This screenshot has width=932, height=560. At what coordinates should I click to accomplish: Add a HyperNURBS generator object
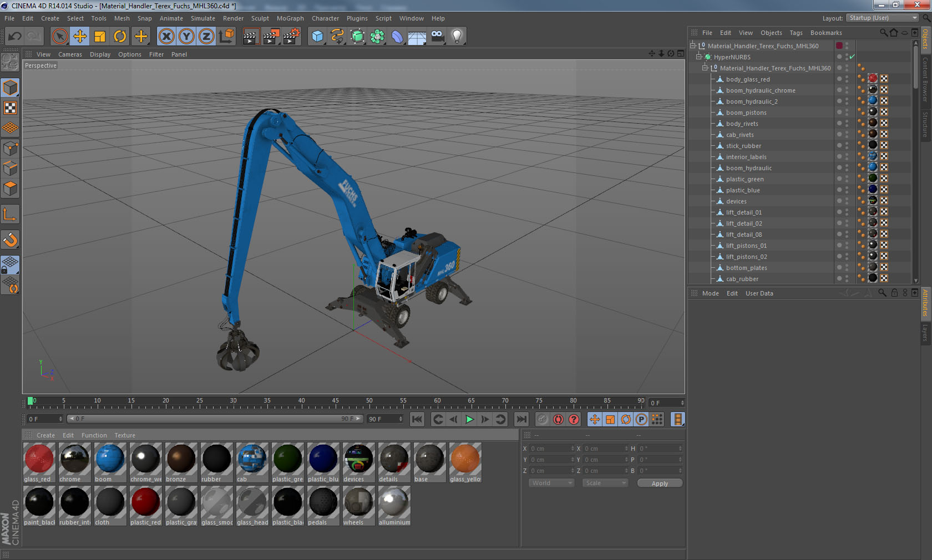tap(358, 37)
